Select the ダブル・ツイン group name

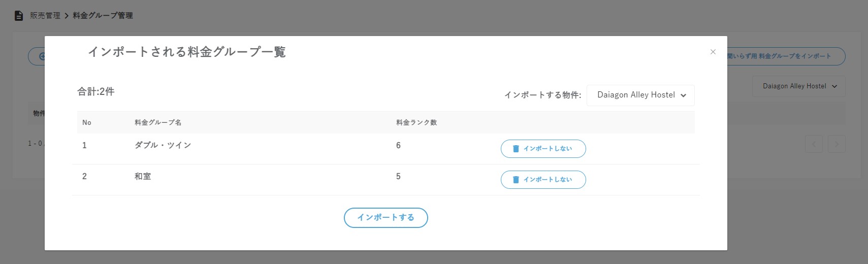pos(163,145)
